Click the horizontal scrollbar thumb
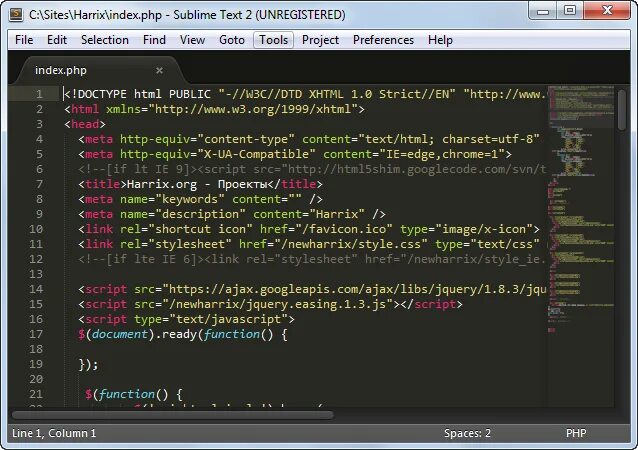The image size is (638, 450). [x=173, y=415]
